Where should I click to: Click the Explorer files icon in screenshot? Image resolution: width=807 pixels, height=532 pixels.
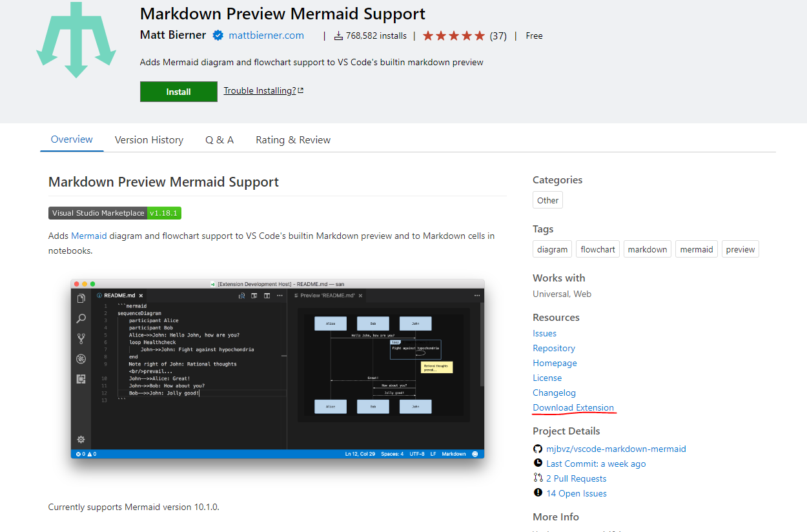81,298
